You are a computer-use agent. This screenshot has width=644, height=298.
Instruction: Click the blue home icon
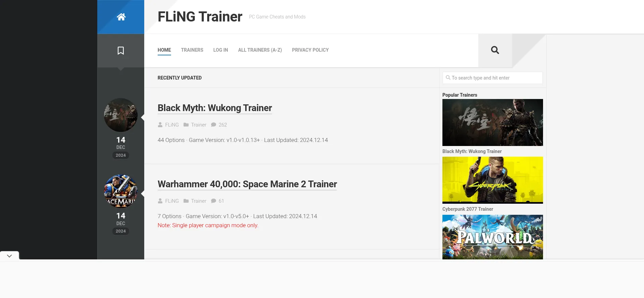[121, 17]
